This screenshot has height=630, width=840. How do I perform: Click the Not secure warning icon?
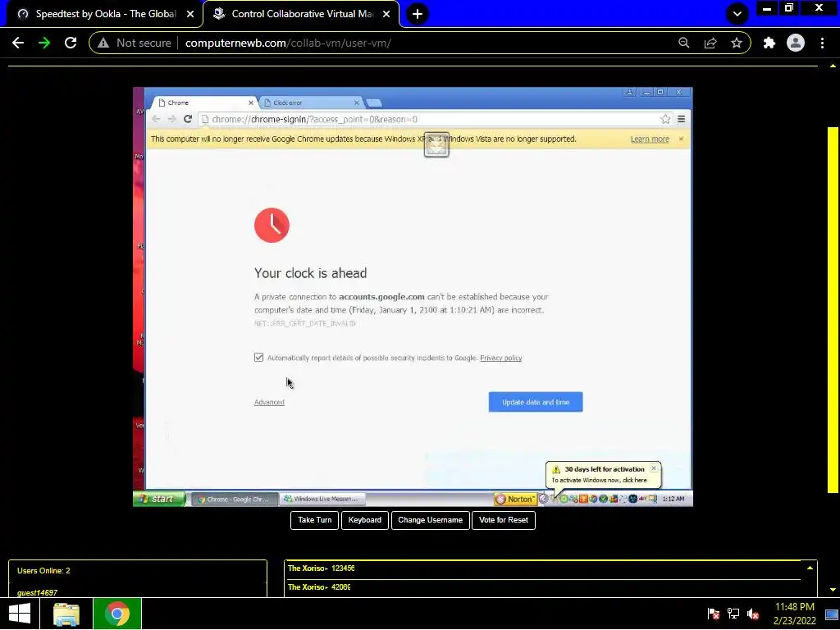point(103,43)
